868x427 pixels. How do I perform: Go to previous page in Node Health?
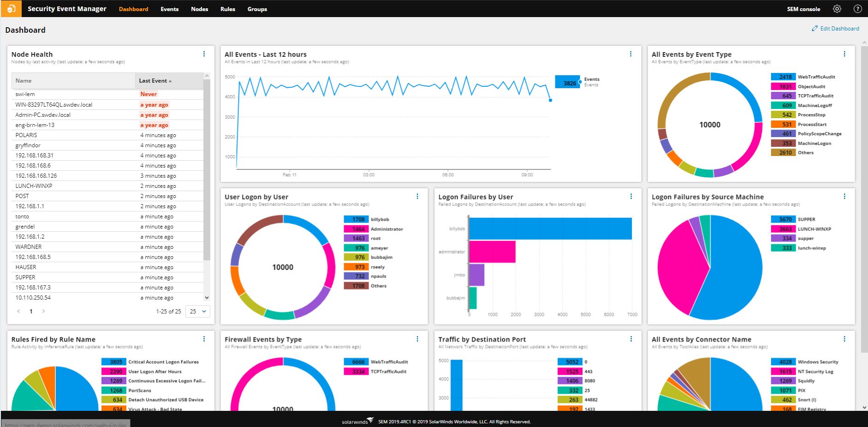pos(18,311)
